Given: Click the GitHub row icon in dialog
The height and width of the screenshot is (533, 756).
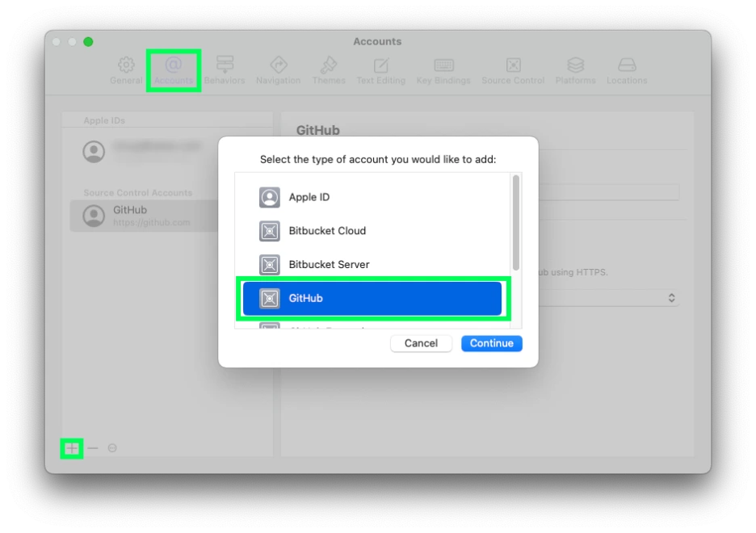Looking at the screenshot, I should coord(270,298).
